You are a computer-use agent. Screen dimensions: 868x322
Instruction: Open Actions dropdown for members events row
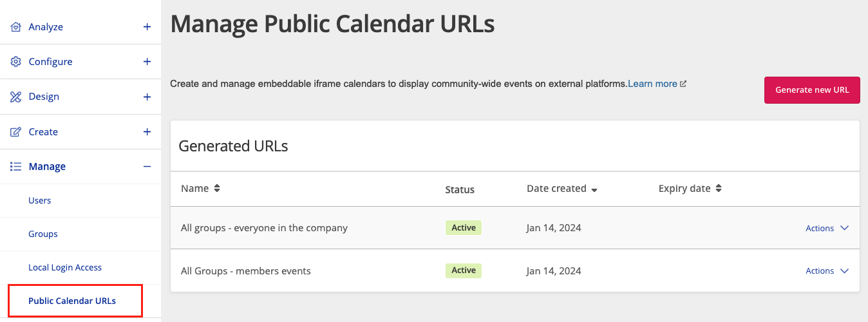click(827, 270)
